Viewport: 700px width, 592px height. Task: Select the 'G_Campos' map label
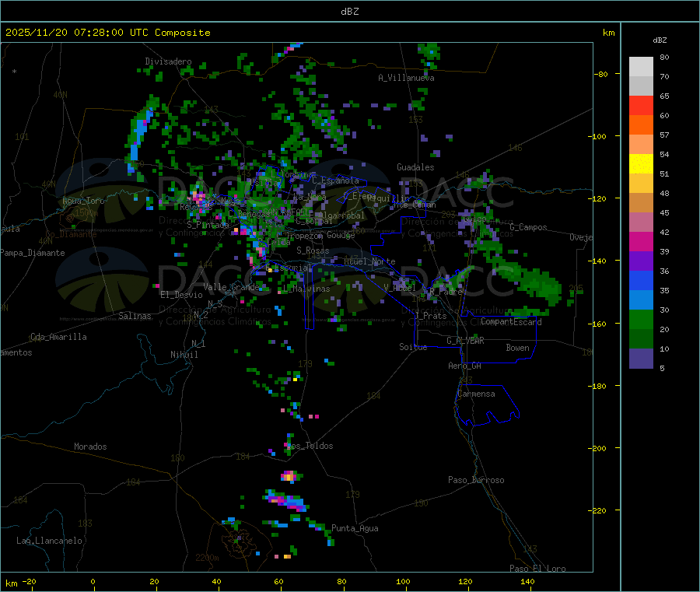point(529,227)
